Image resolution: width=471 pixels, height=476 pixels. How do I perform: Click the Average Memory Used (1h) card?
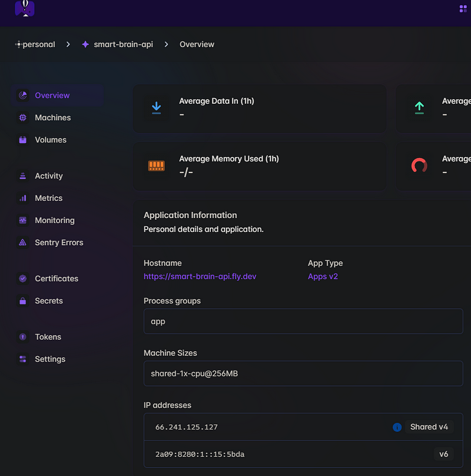coord(260,166)
